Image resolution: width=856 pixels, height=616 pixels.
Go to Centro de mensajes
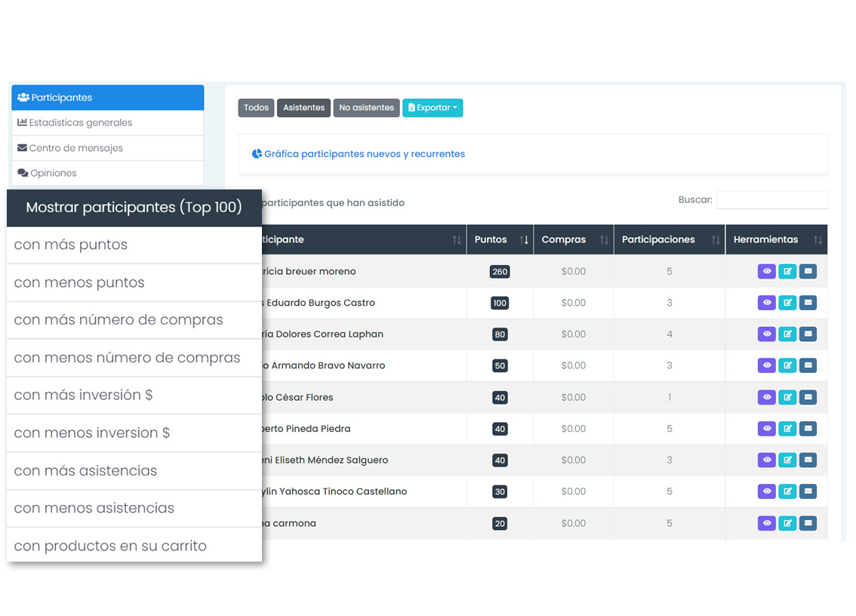[75, 148]
